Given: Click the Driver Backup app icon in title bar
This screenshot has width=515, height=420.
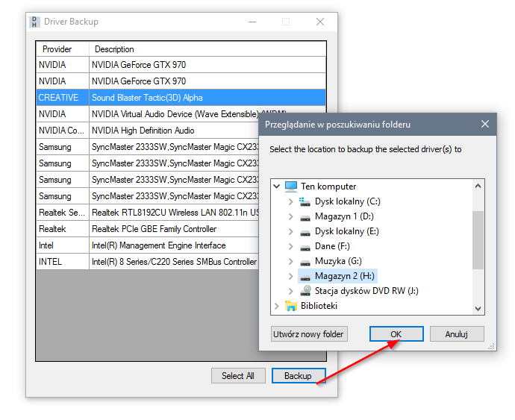Looking at the screenshot, I should tap(34, 22).
